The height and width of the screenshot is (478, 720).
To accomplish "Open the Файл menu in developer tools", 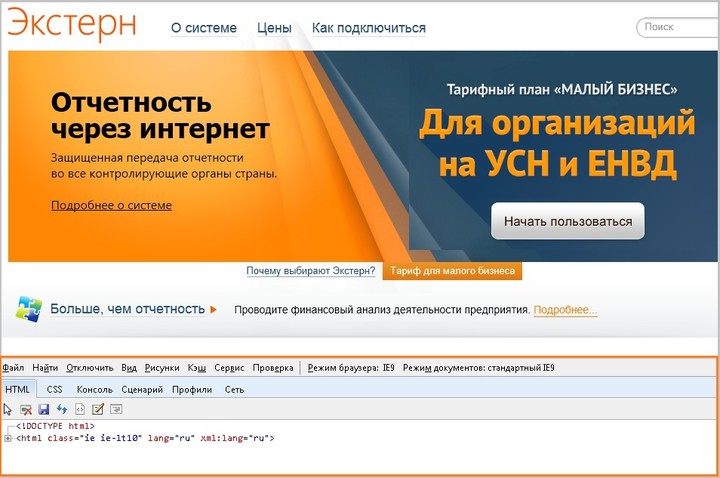I will [13, 368].
